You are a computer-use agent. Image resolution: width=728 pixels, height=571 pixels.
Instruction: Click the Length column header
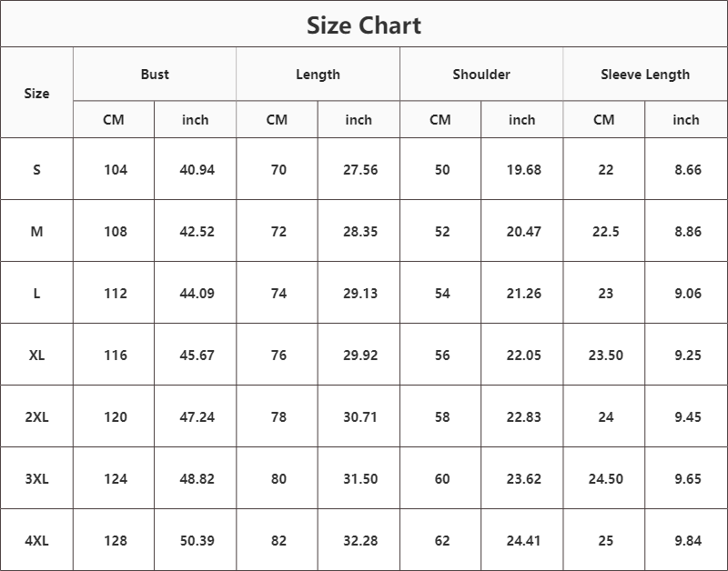pos(318,75)
